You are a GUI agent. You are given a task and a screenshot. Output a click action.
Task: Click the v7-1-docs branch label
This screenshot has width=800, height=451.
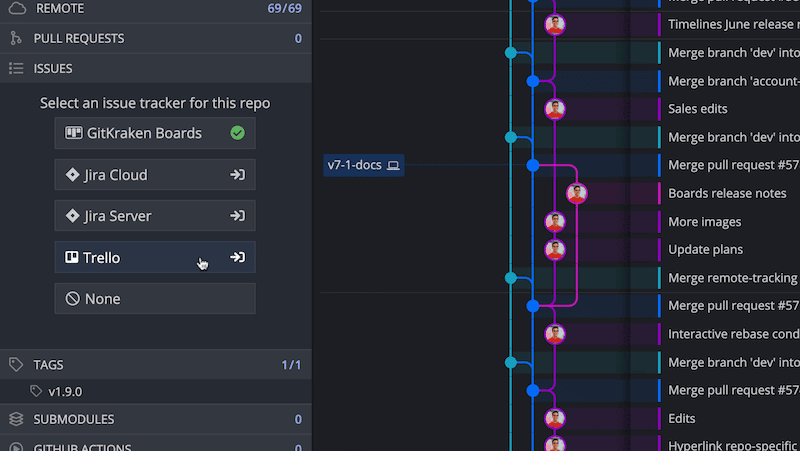363,165
